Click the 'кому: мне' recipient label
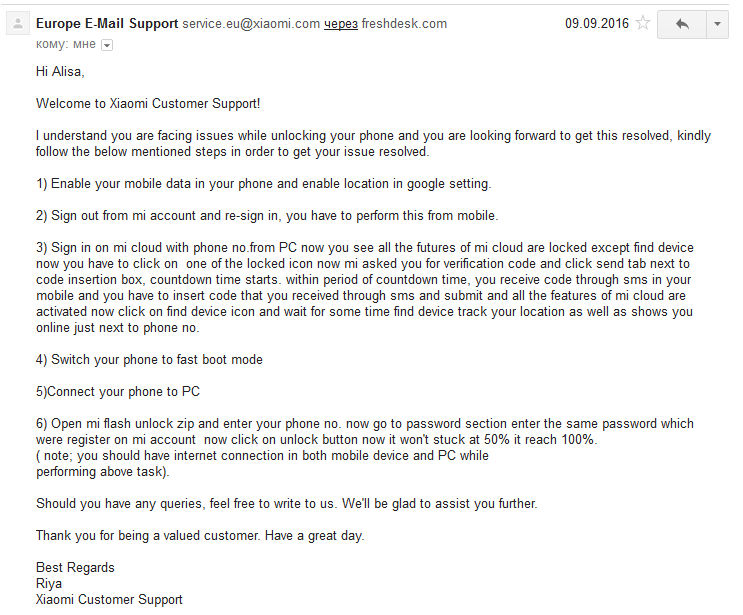743x615 pixels. [x=66, y=44]
